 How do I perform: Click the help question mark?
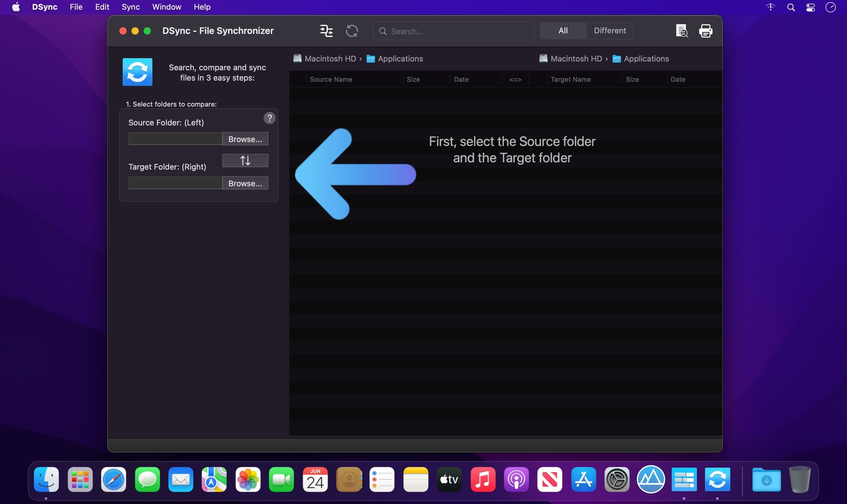click(269, 118)
